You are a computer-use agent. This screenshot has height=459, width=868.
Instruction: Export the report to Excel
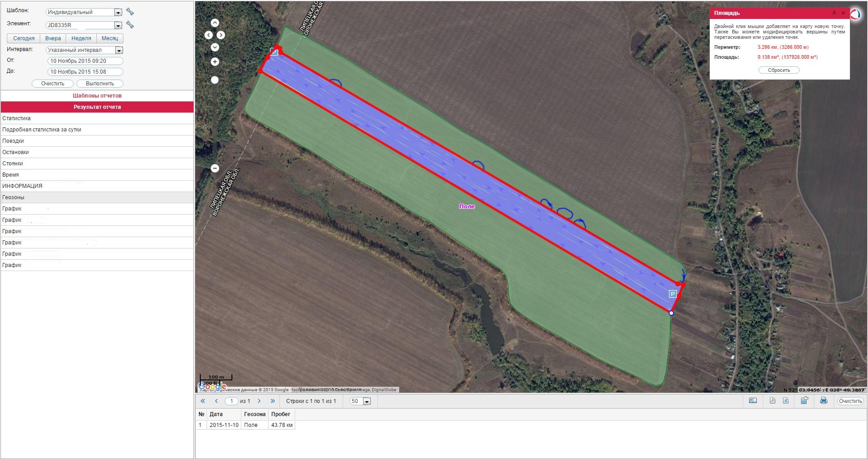coord(786,401)
